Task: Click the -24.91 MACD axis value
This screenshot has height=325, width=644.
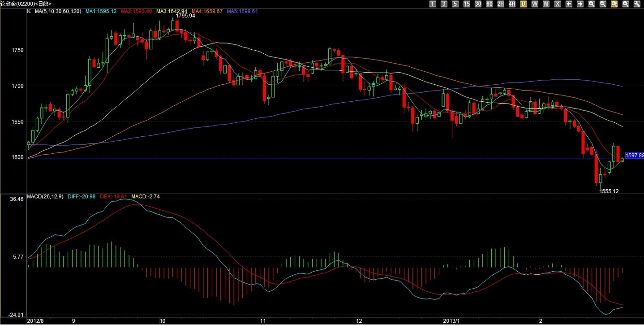Action: pyautogui.click(x=15, y=315)
